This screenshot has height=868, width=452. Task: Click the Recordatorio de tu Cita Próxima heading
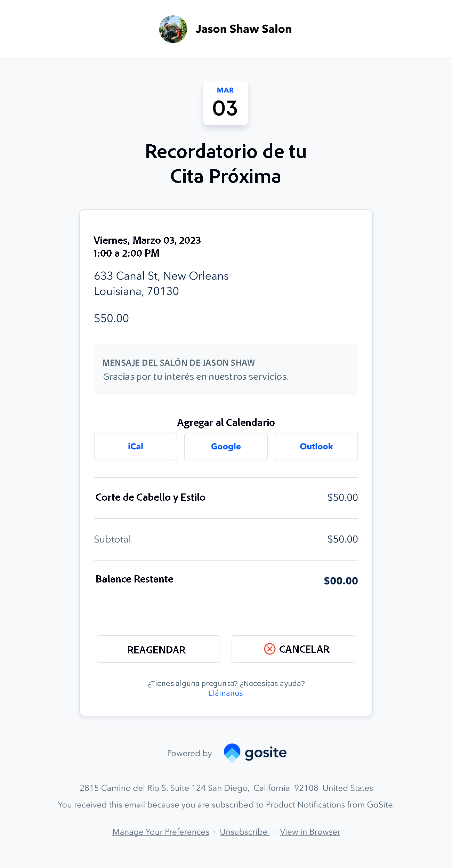tap(226, 163)
